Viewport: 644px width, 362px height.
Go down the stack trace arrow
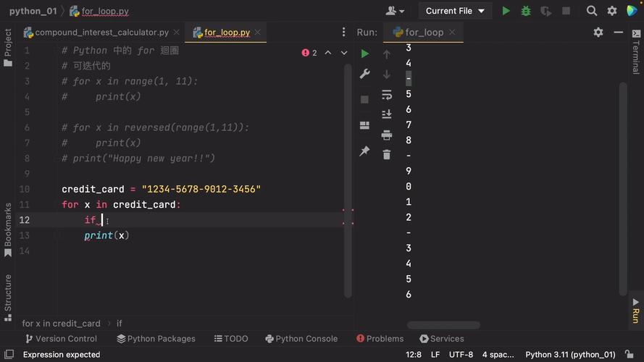[387, 75]
